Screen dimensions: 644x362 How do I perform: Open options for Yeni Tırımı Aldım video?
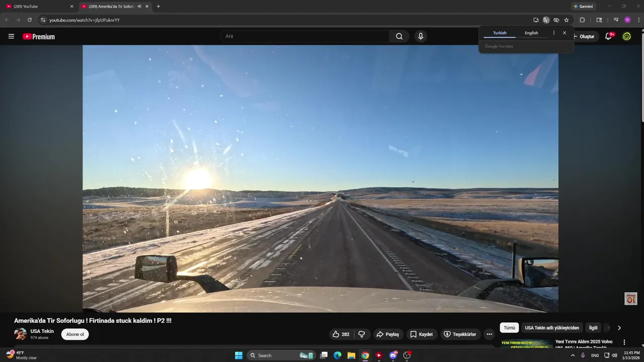(x=624, y=342)
